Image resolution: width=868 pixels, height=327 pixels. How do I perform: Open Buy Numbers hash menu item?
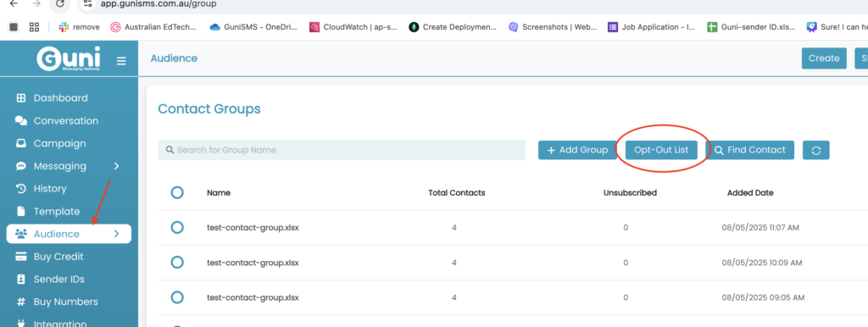57,302
